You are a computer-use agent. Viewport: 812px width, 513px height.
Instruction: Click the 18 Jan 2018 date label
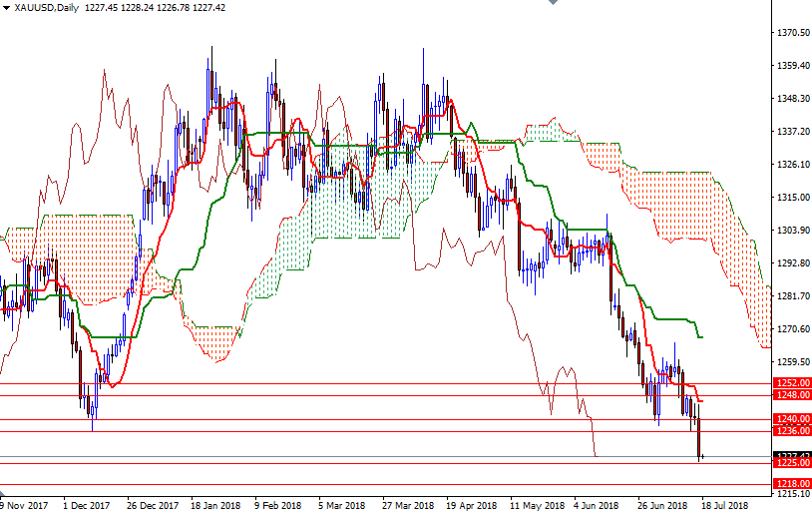[215, 504]
